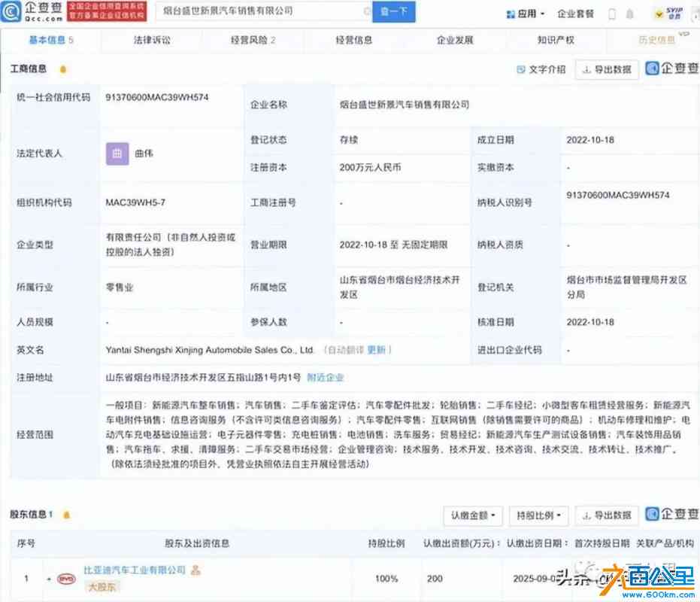Click registered capital 200万元人民币 value
Viewport: 700px width, 602px height.
coord(370,168)
